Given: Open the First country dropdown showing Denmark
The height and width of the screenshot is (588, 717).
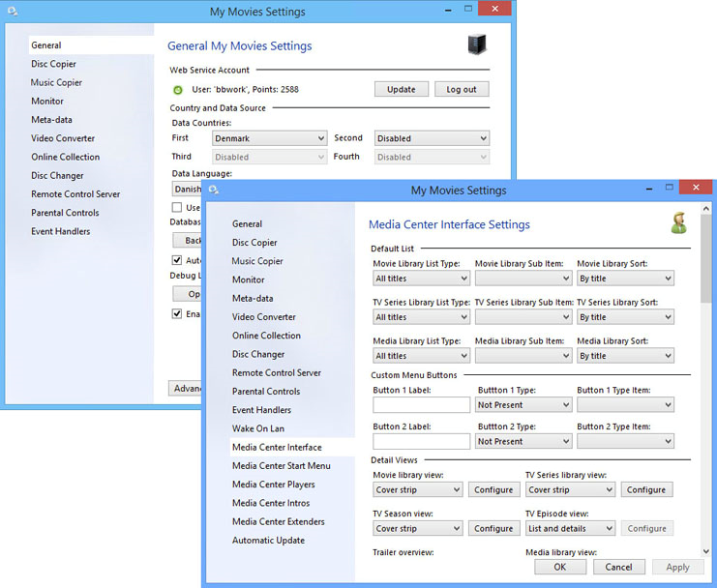Looking at the screenshot, I should pyautogui.click(x=269, y=138).
